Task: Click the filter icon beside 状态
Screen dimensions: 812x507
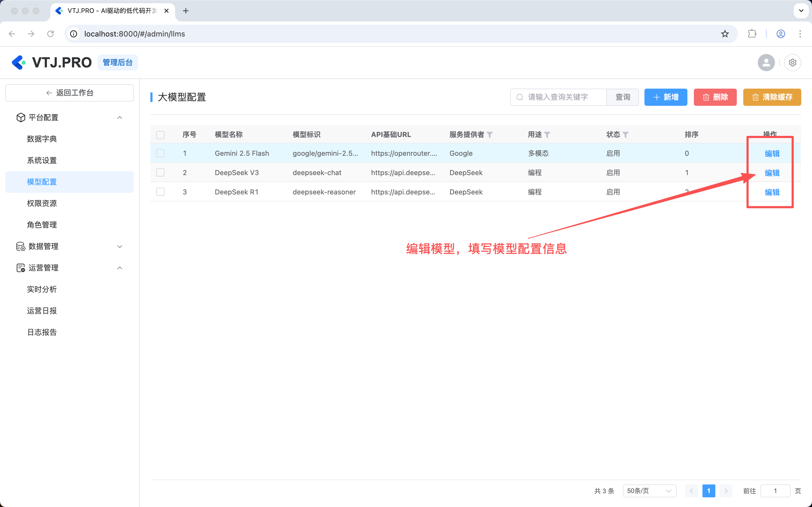Action: click(x=625, y=135)
